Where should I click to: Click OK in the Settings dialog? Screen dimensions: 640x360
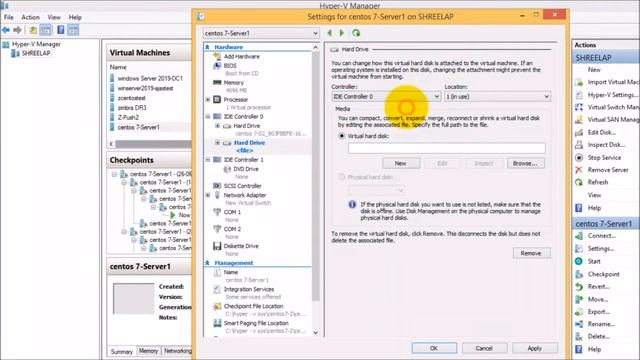pyautogui.click(x=434, y=348)
